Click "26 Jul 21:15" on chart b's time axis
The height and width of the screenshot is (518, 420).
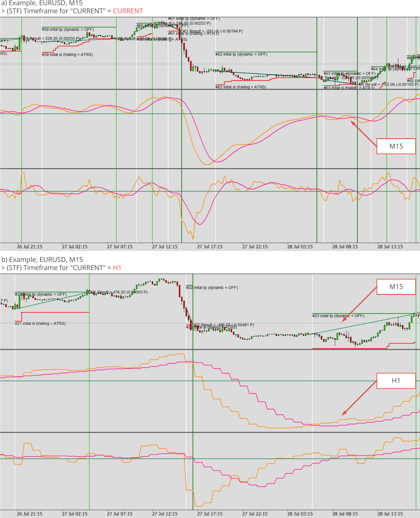click(x=30, y=514)
